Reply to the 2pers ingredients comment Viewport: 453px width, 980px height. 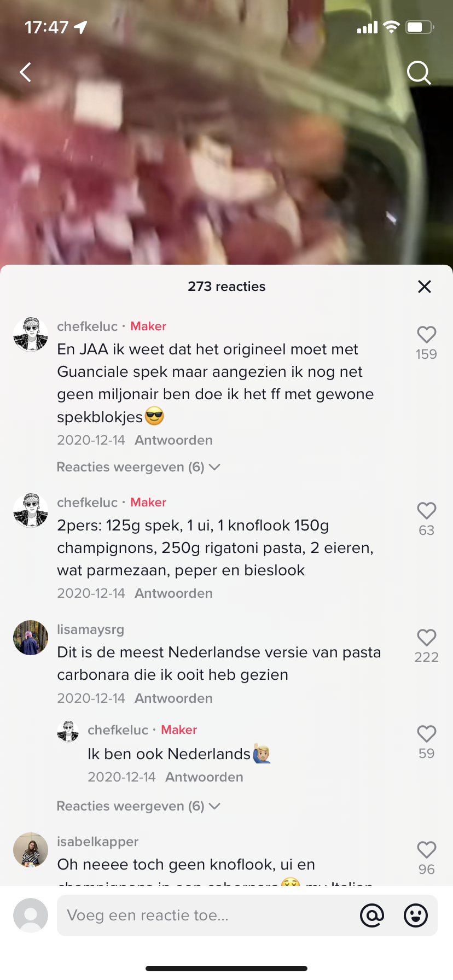point(173,593)
